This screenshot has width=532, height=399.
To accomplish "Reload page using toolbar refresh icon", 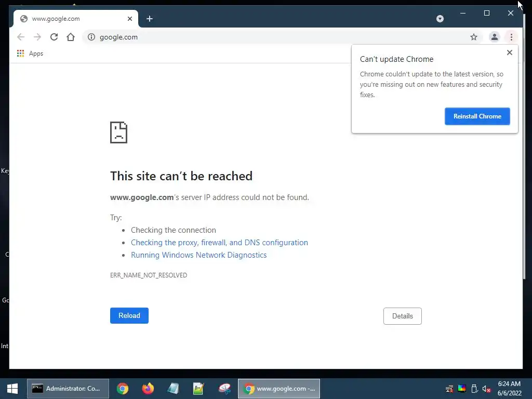I will (54, 37).
